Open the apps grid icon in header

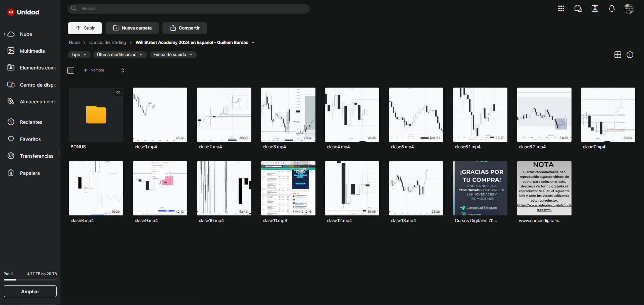click(561, 9)
